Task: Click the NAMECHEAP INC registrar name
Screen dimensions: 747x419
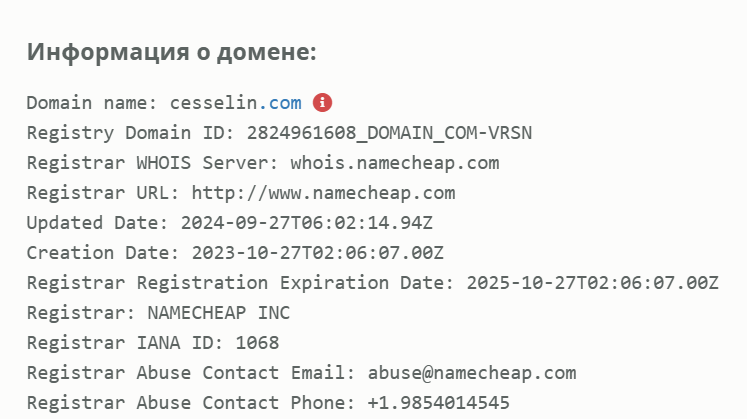Action: click(219, 313)
